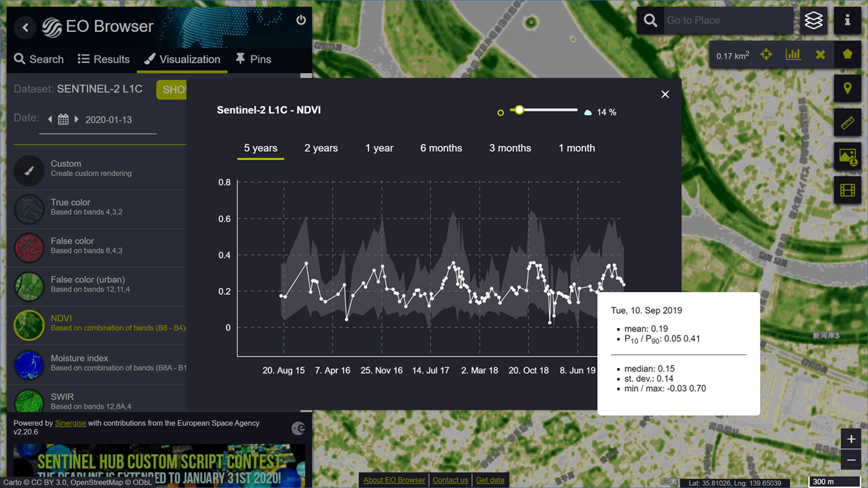This screenshot has height=488, width=868.
Task: Click the Sentinel-2 L1C - NDVI chart title
Action: point(269,110)
